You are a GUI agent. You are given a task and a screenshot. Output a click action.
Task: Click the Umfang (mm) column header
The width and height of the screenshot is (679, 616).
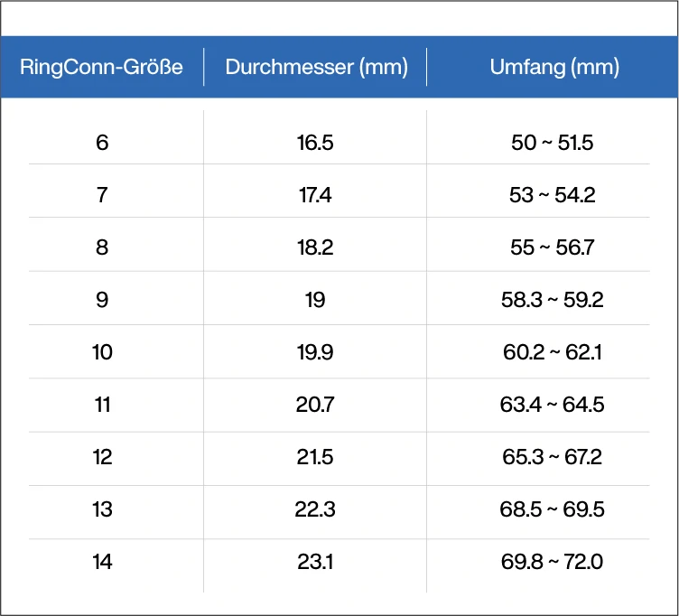click(x=552, y=67)
